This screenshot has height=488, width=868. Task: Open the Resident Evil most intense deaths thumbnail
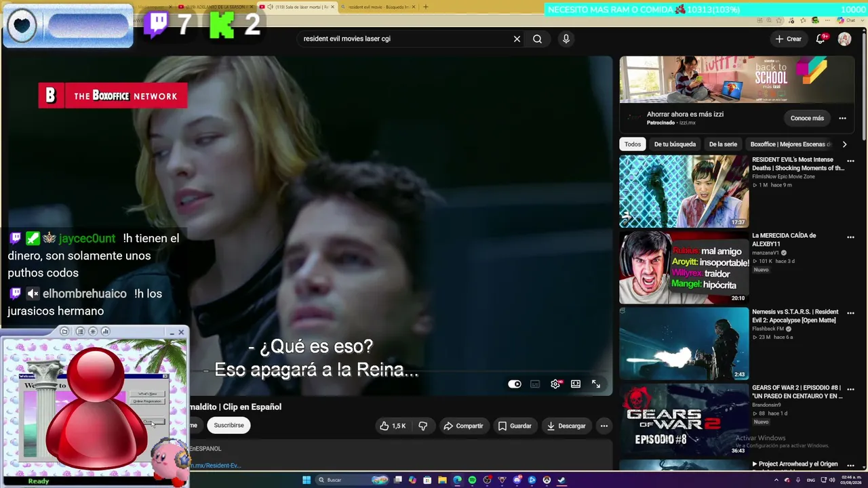(684, 192)
